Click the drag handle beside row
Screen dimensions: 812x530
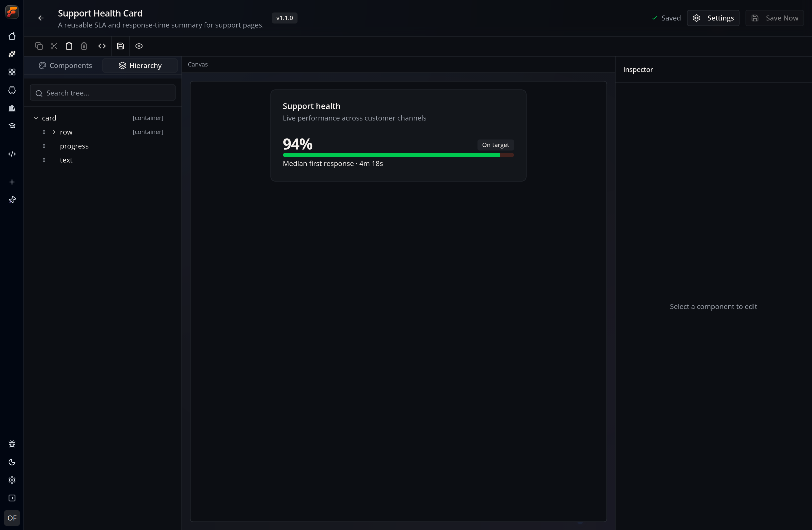click(44, 132)
